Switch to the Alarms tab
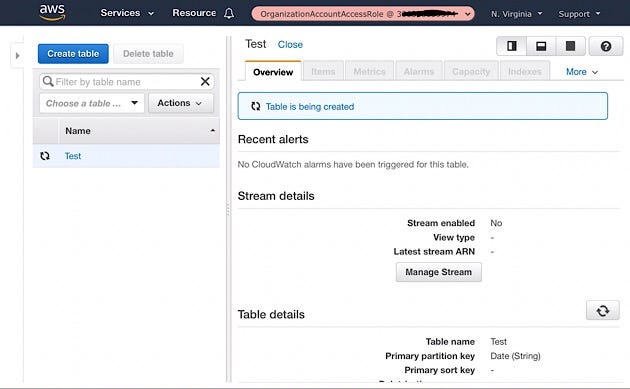Screen dimensions: 630x389 point(419,72)
